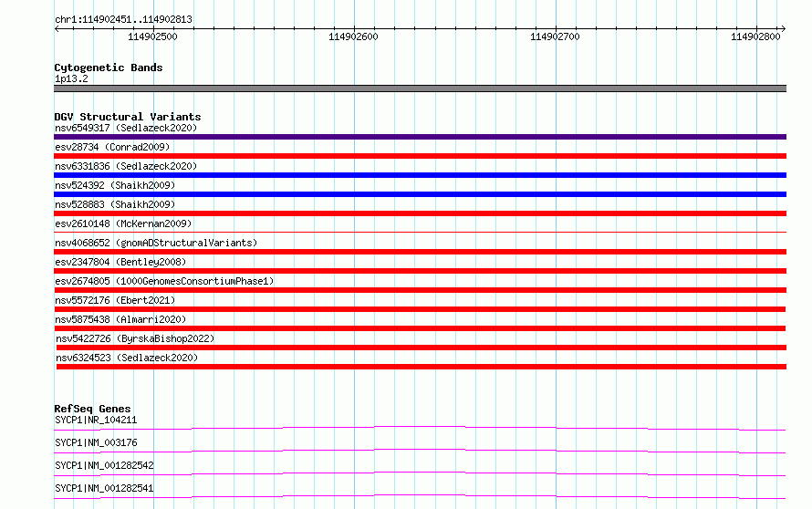Open variant nsv5572176 (Ebert2021) label

pyautogui.click(x=115, y=300)
